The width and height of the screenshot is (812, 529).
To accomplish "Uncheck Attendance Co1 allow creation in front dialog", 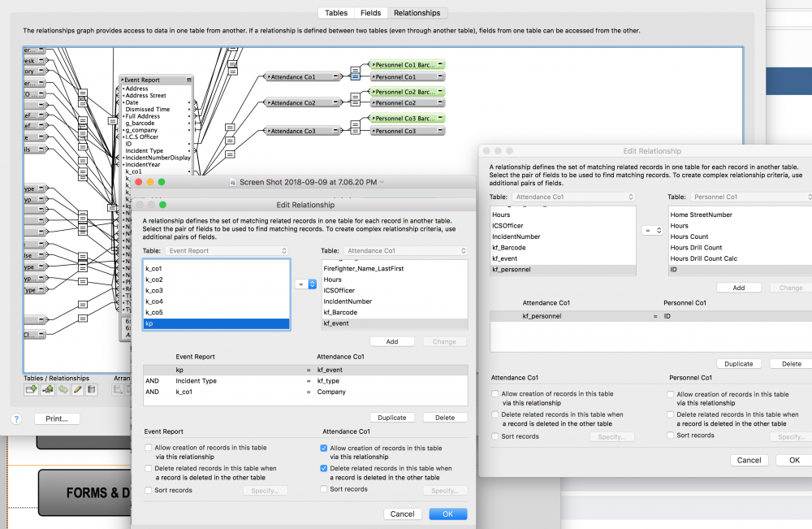I will [324, 449].
